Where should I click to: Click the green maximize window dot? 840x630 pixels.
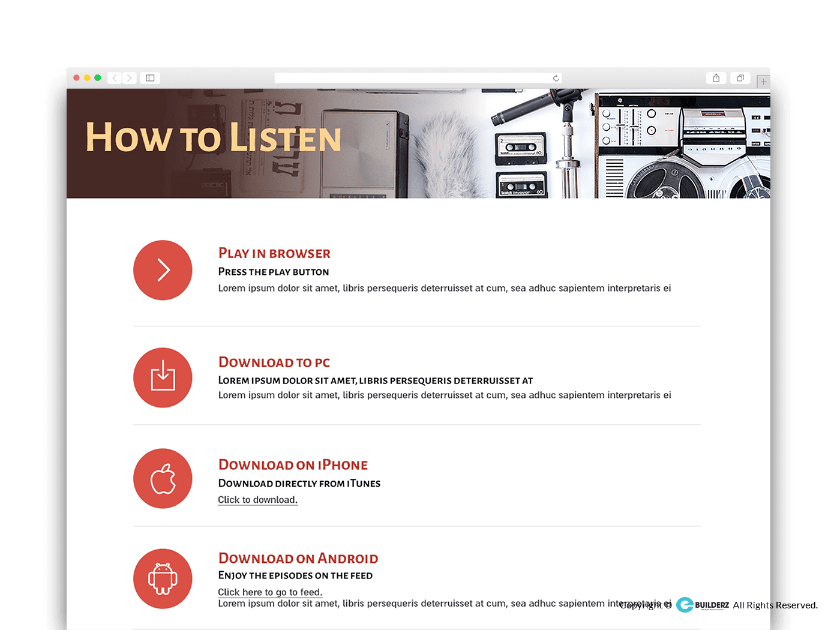(97, 78)
